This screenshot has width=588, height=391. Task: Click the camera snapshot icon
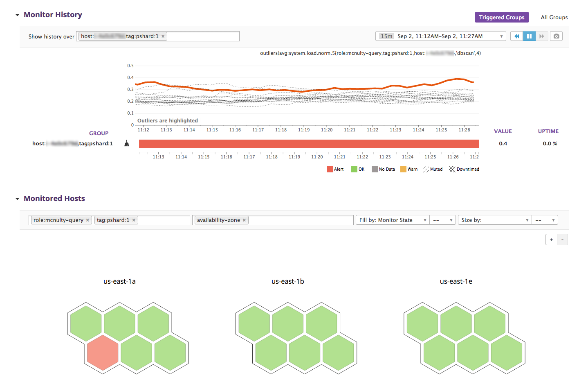556,36
